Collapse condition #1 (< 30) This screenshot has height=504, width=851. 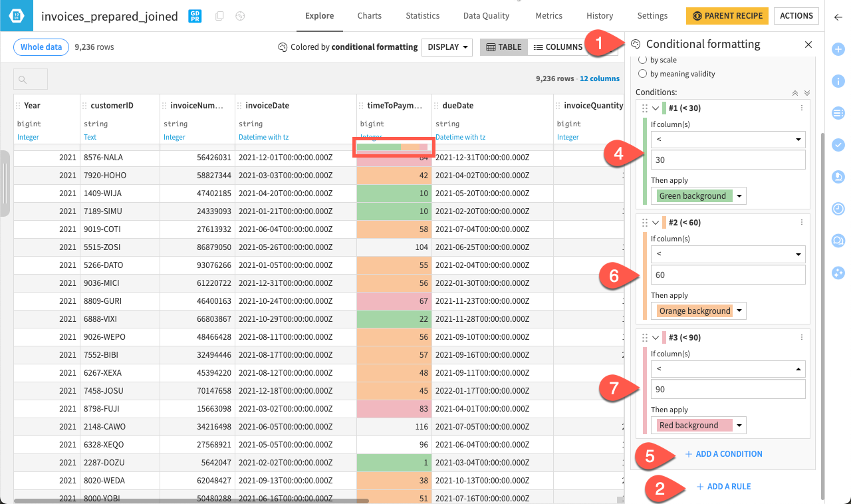point(655,107)
